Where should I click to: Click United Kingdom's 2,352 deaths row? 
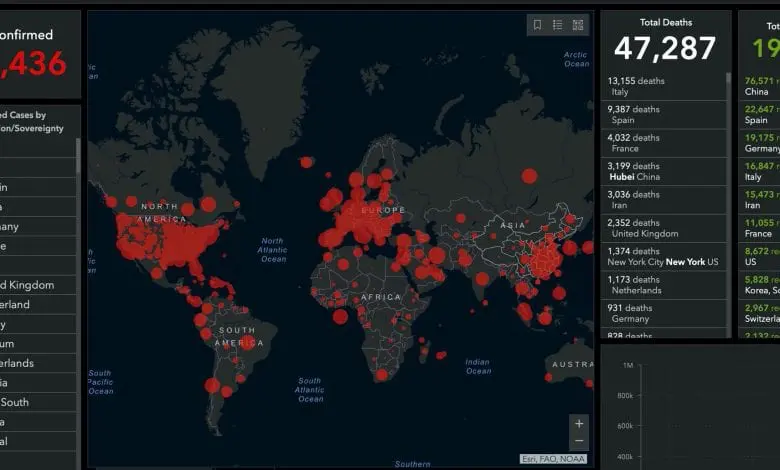[665, 228]
